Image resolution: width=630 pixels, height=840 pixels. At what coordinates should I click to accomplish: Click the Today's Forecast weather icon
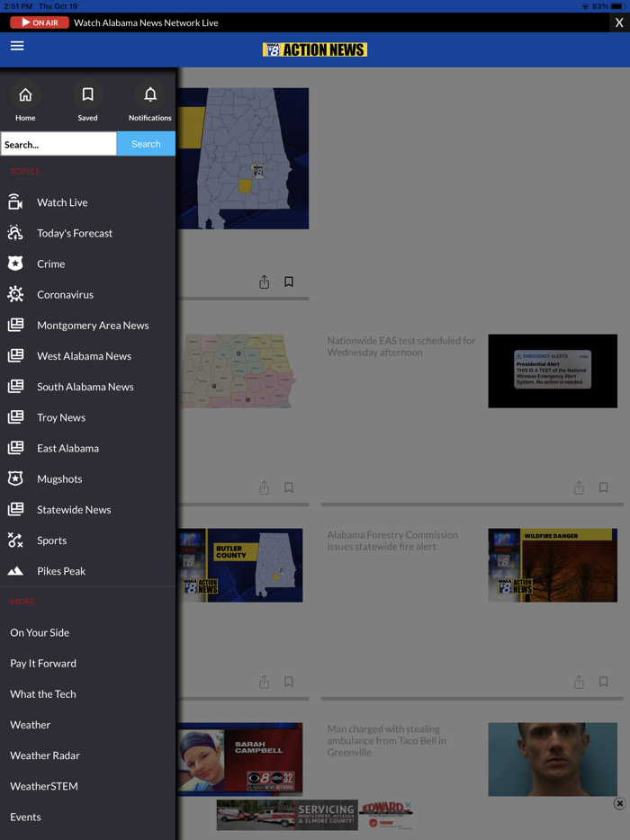pos(15,233)
